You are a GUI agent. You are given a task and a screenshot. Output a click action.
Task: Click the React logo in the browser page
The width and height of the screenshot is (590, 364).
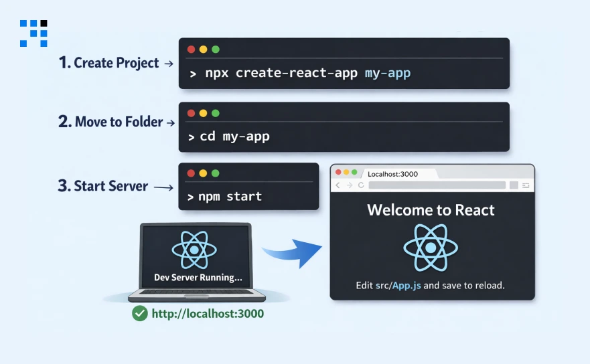431,248
